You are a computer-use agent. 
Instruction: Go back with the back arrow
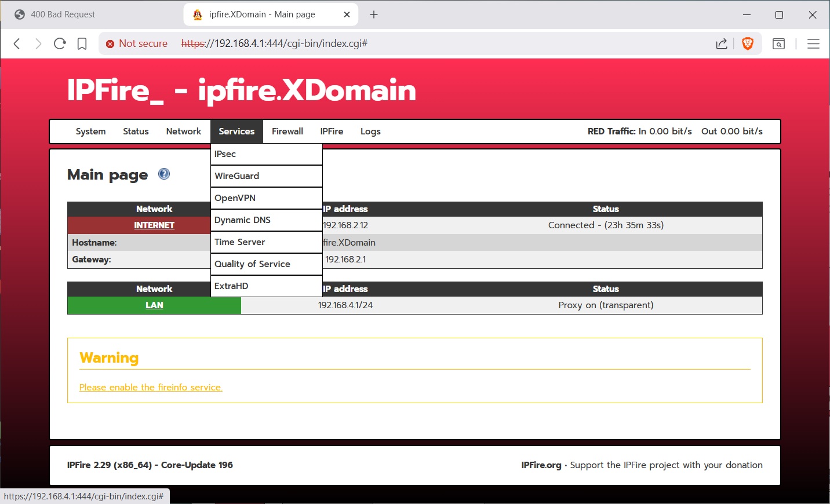17,43
